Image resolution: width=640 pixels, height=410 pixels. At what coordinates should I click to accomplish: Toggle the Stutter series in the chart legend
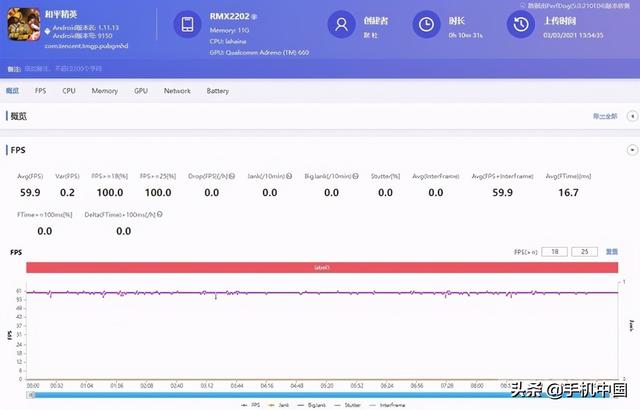(347, 405)
